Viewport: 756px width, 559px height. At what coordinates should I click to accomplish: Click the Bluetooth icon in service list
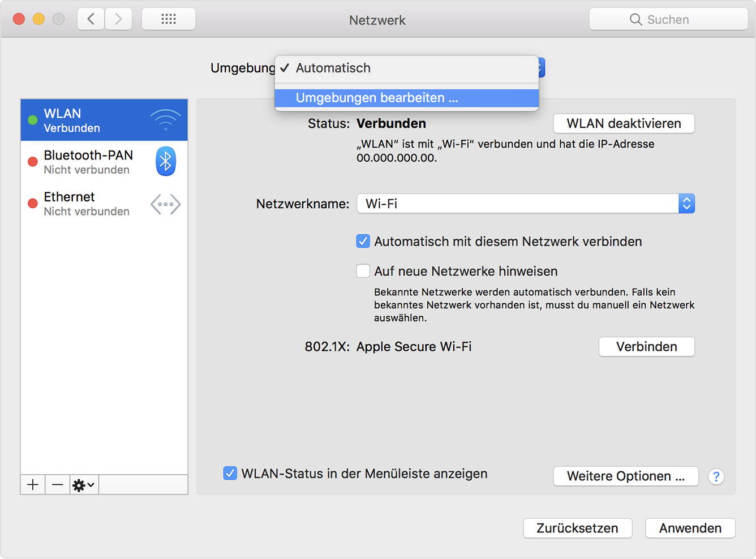165,162
